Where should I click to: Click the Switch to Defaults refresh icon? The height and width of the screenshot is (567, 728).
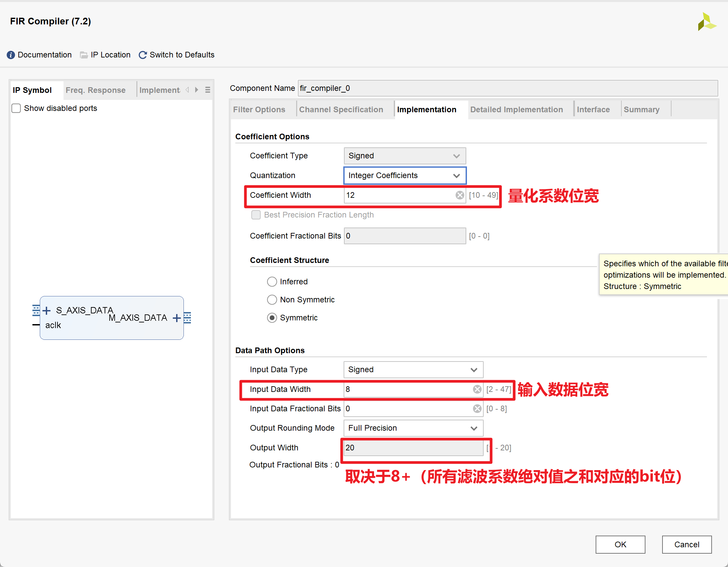[x=143, y=55]
